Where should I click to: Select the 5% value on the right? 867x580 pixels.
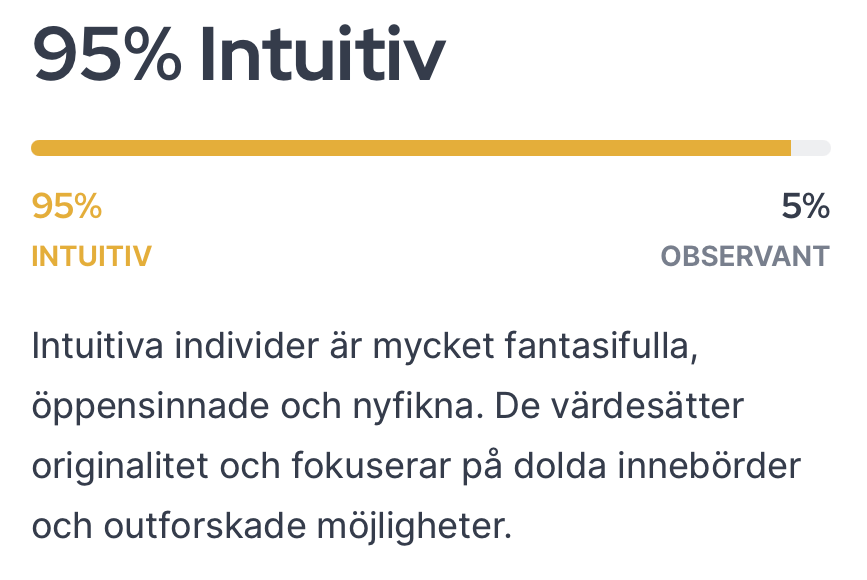[x=805, y=207]
